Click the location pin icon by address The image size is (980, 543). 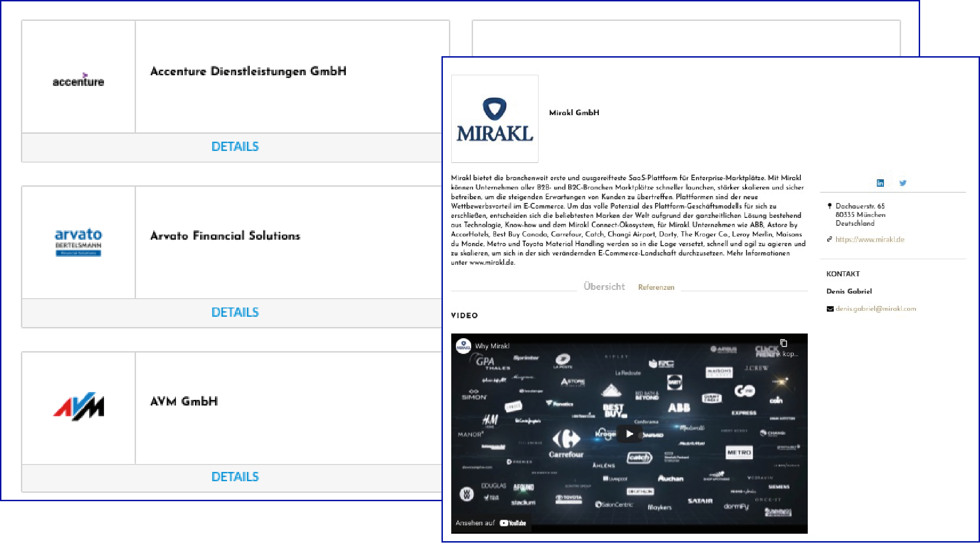point(830,206)
